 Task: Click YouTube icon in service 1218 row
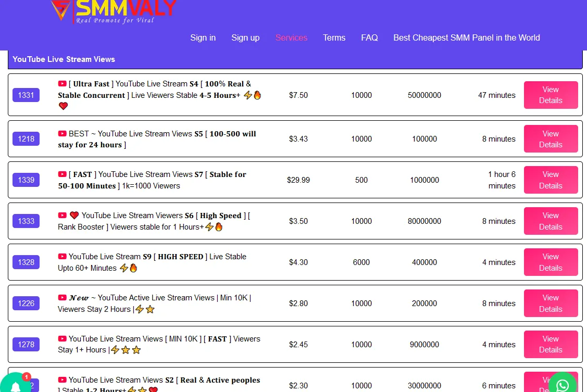(62, 134)
